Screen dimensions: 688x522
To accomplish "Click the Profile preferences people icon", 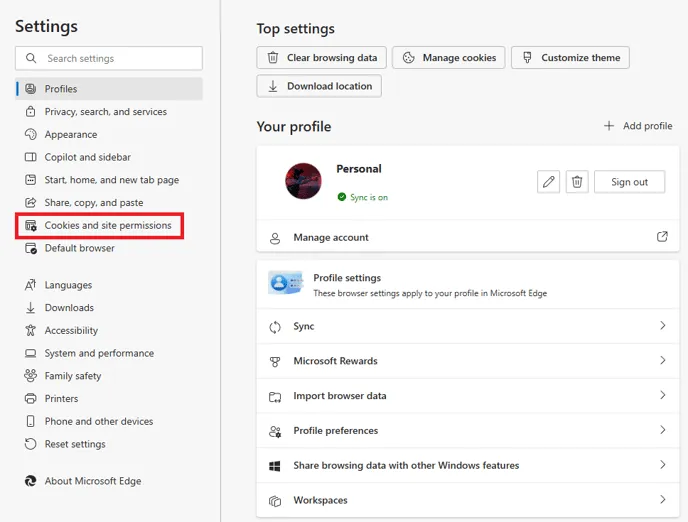I will (x=275, y=432).
